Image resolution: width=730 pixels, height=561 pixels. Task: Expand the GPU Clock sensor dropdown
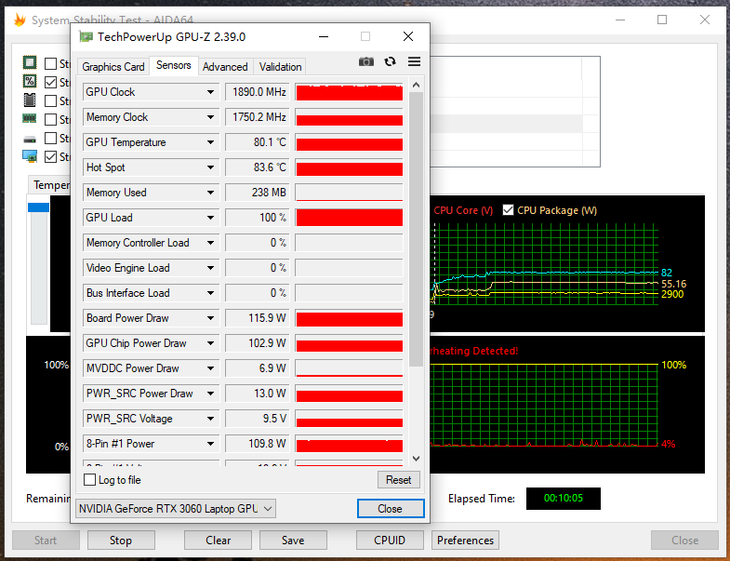(x=210, y=92)
